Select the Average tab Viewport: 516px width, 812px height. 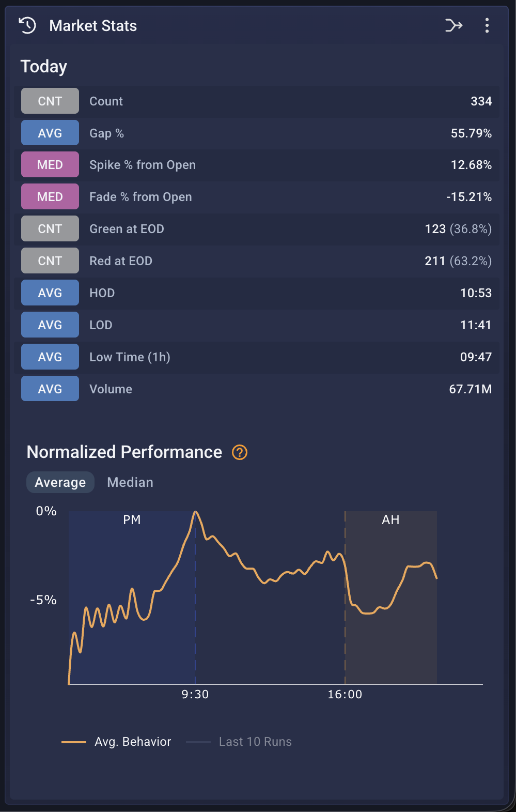60,482
